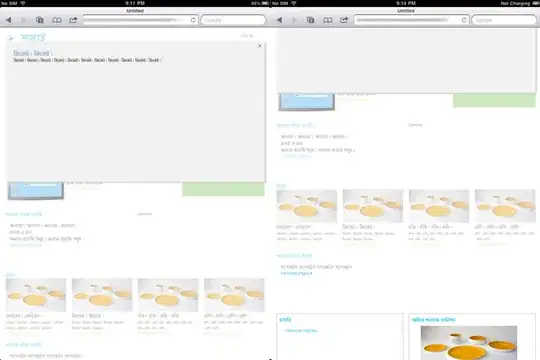Open first yellow plates thumbnail in 9:11 PM window

[36, 295]
